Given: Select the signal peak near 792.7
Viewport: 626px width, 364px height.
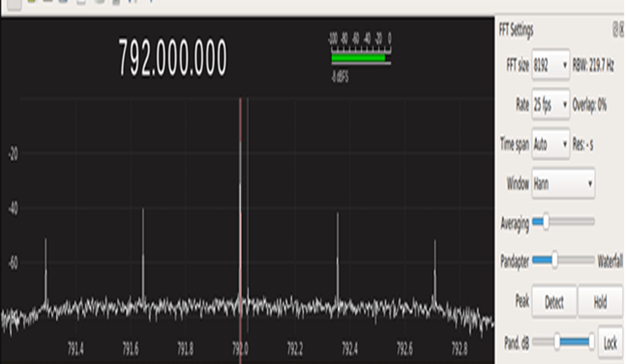Looking at the screenshot, I should pyautogui.click(x=435, y=271).
